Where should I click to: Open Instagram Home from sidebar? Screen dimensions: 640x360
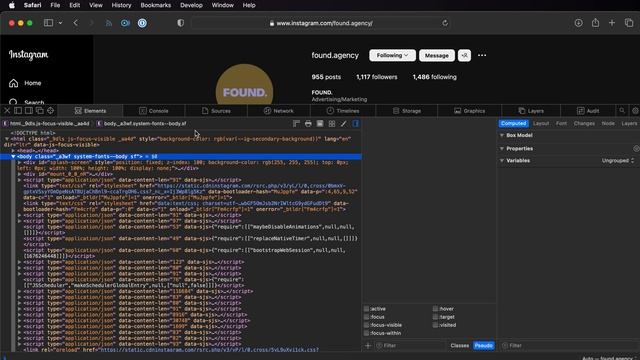pyautogui.click(x=25, y=83)
